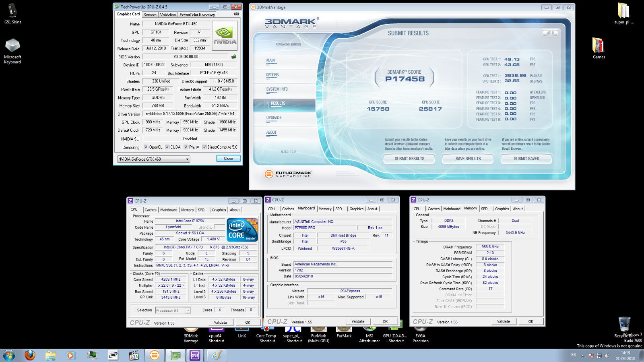The image size is (644, 362).
Task: Click Validate in the CPU-Z CPU window
Action: (220, 322)
